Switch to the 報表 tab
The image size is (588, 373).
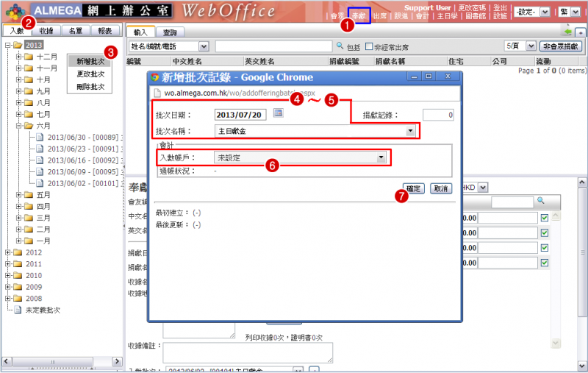pos(105,31)
